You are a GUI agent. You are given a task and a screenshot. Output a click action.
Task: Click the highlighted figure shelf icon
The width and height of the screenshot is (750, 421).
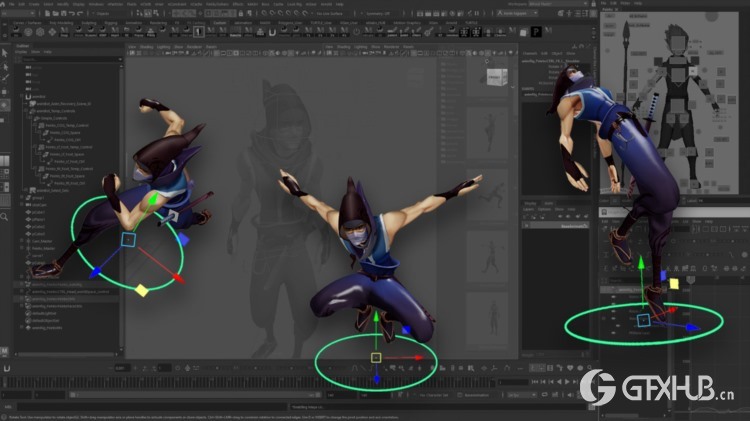[199, 32]
